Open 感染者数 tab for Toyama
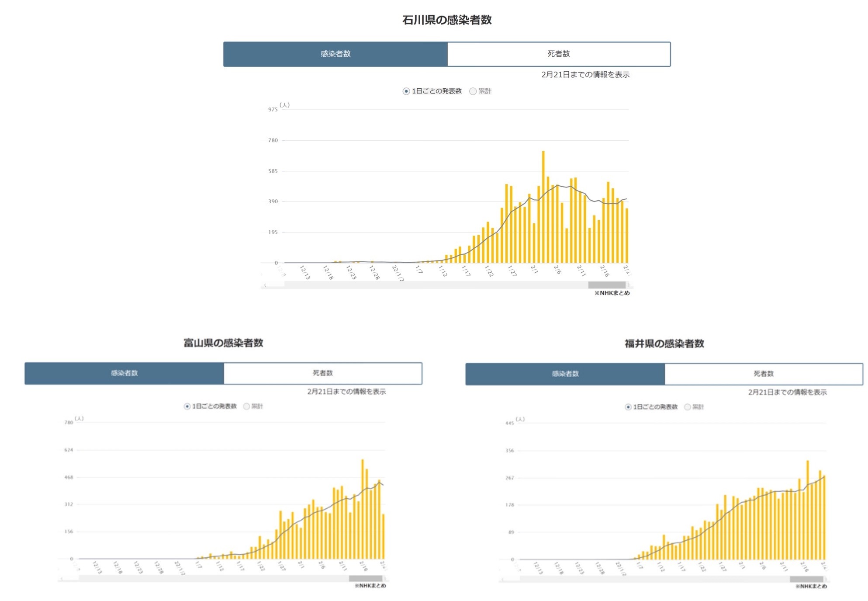This screenshot has height=601, width=868. [124, 373]
